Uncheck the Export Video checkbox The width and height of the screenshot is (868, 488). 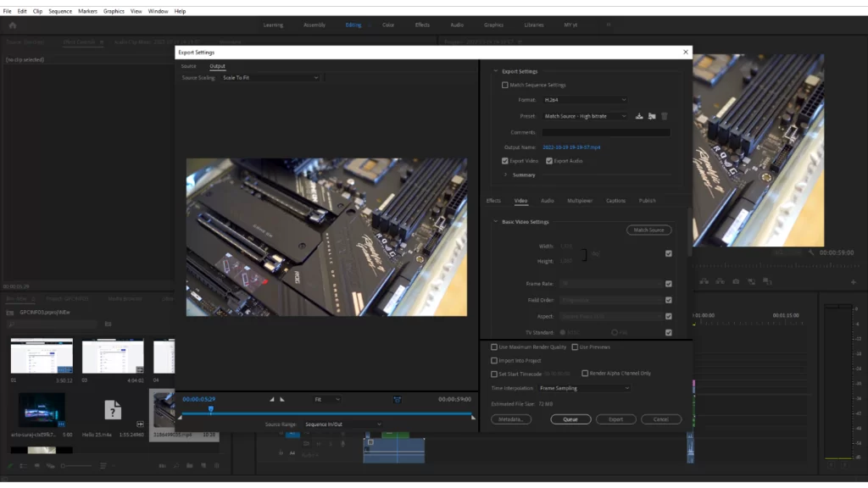pyautogui.click(x=505, y=161)
